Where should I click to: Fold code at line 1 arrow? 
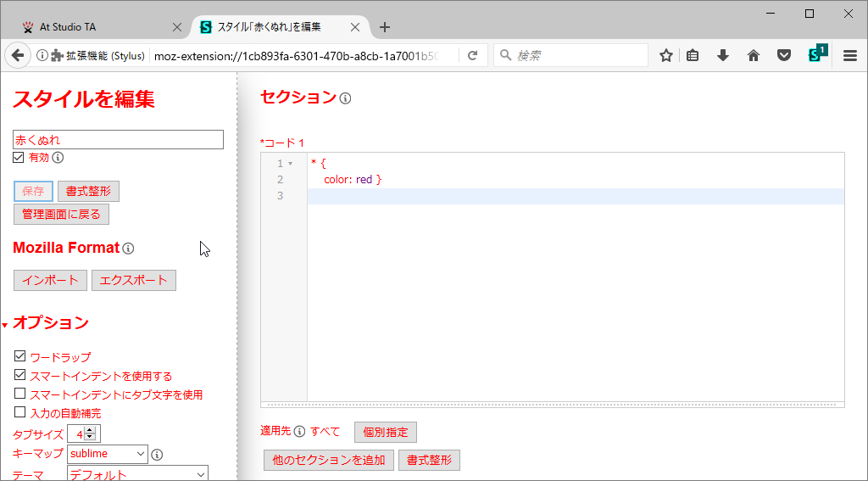click(290, 164)
